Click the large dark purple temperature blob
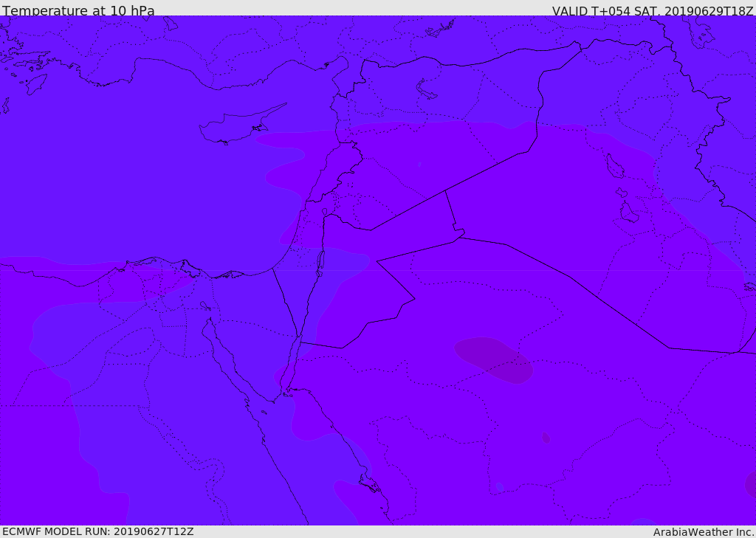 [493, 359]
